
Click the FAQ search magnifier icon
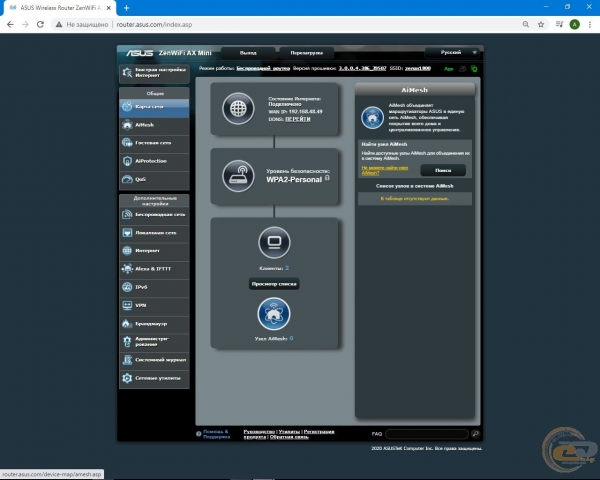(476, 434)
